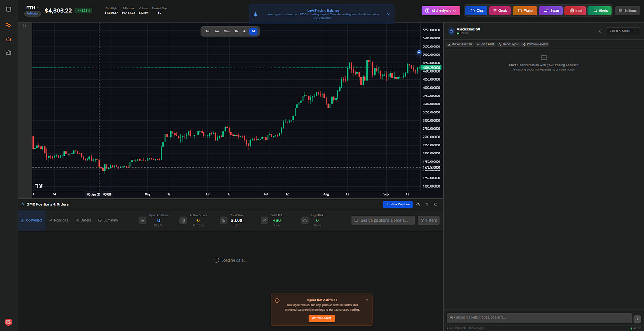Click the Active status indicator at bottom right
644x331 pixels.
tap(636, 328)
